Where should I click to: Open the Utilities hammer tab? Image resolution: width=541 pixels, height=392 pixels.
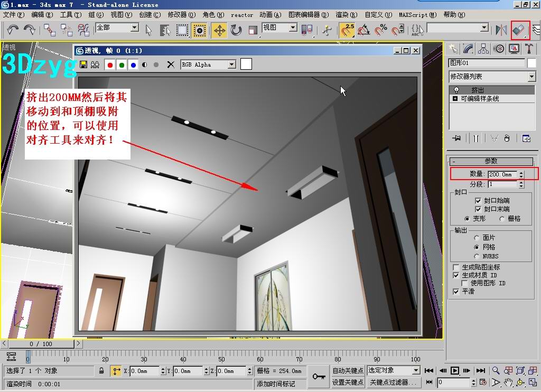529,49
